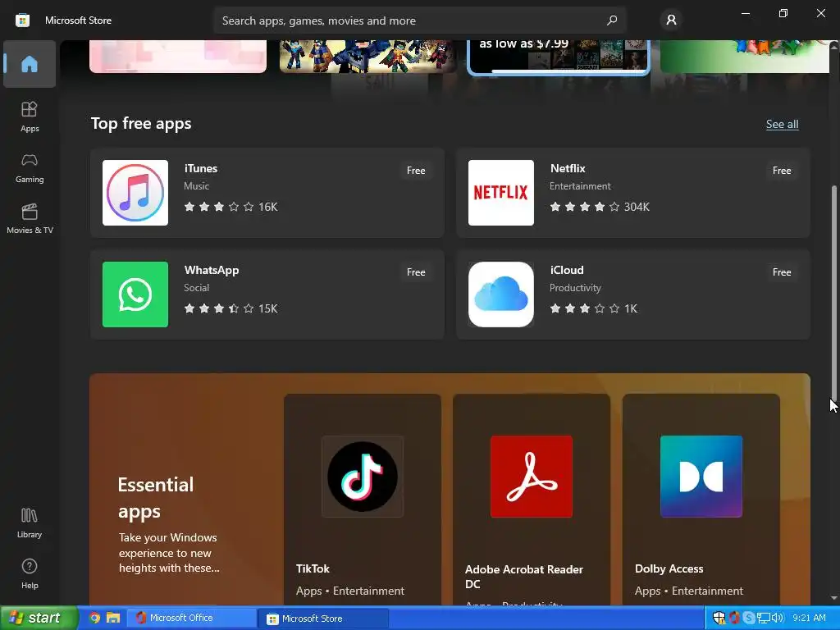Click the iCloud title text
Viewport: 840px width, 630px height.
(567, 270)
